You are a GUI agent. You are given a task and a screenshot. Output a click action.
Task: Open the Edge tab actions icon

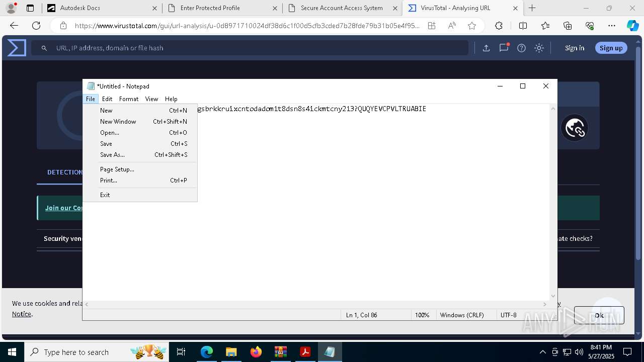[x=30, y=8]
